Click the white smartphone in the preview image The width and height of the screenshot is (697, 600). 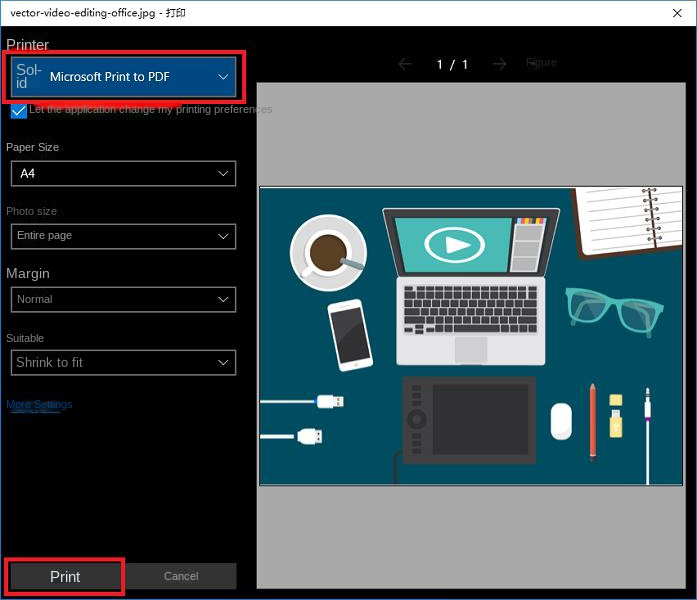tap(349, 335)
